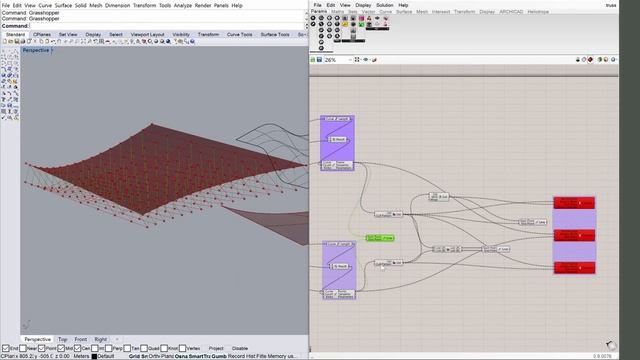Select the green component on Grasshopper canvas

click(x=380, y=238)
